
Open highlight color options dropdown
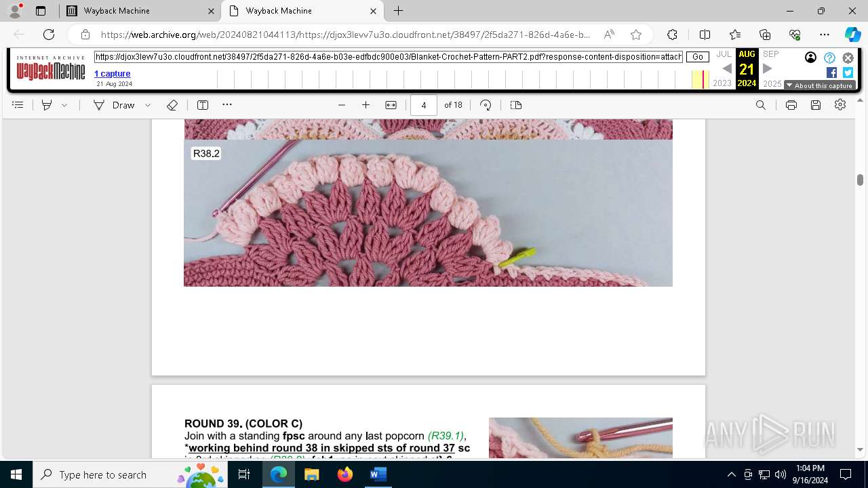64,105
